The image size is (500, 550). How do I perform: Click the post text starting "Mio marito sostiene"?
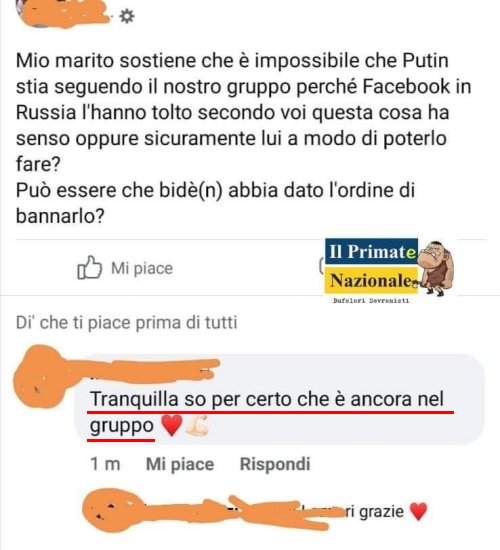click(244, 138)
